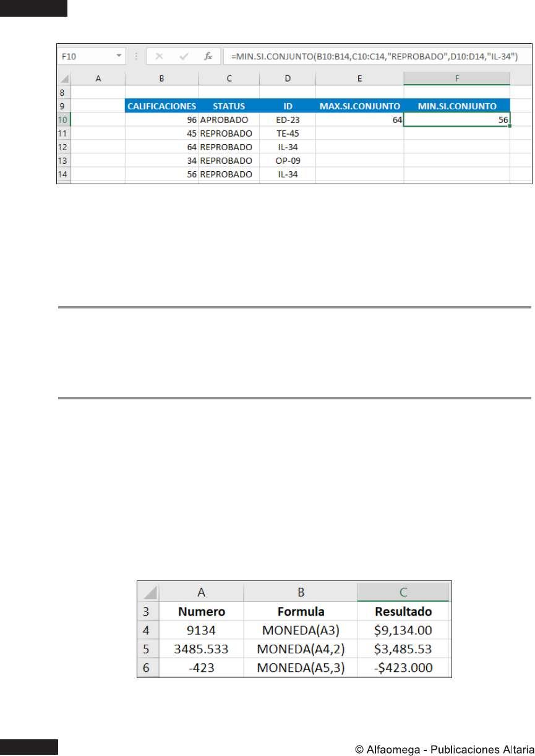Select row 5 header in MONEDA sheet
The height and width of the screenshot is (756, 535).
[x=148, y=649]
